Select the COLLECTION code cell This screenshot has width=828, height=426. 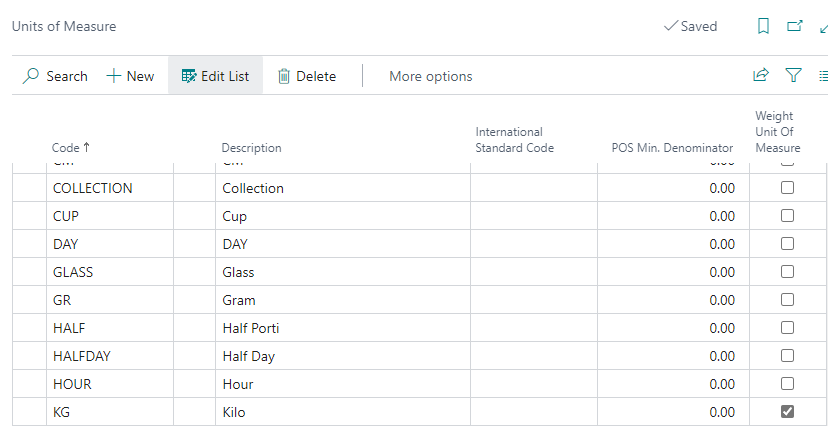(x=92, y=188)
